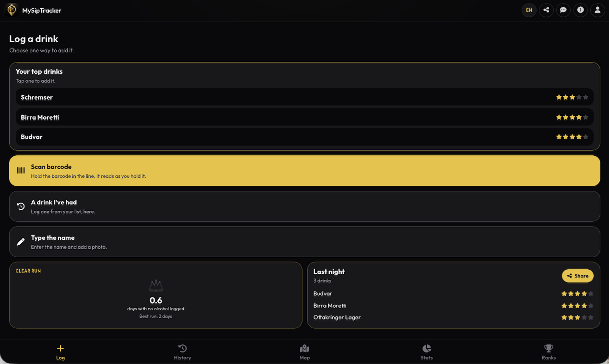
Task: Click the Log a drink heading
Action: (34, 39)
